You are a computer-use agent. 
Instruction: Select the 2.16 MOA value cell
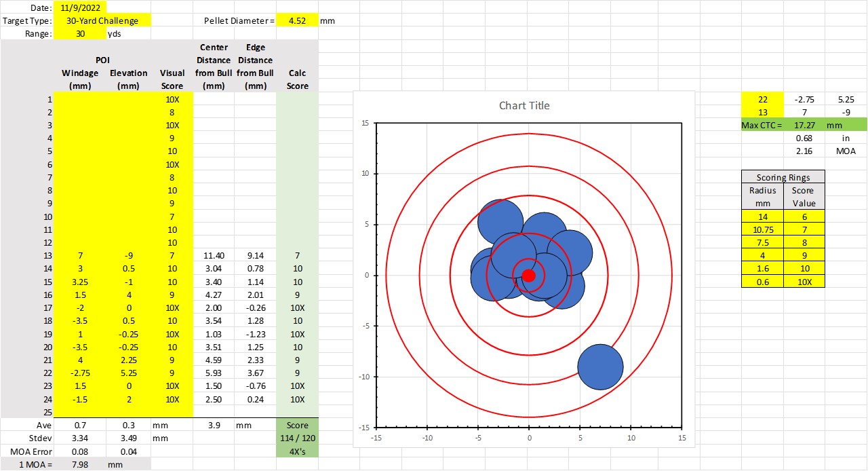pyautogui.click(x=804, y=151)
